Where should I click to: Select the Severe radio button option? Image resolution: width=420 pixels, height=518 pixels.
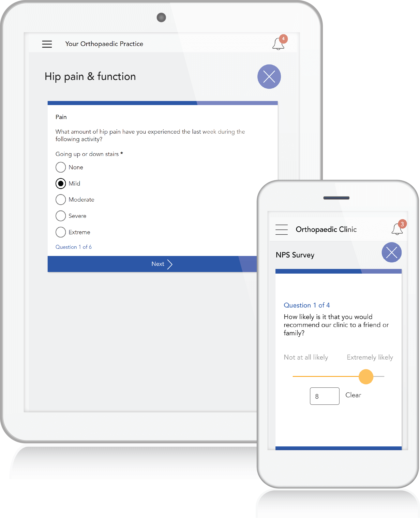[61, 216]
